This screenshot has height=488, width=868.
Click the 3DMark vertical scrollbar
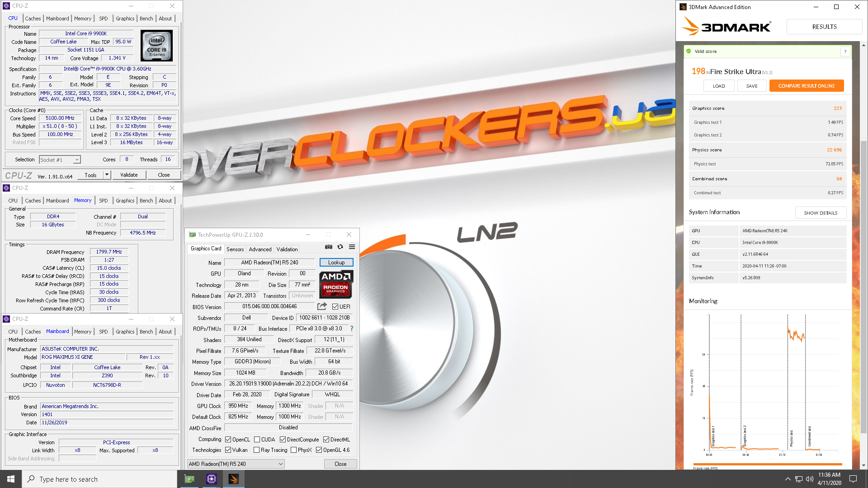tap(863, 288)
